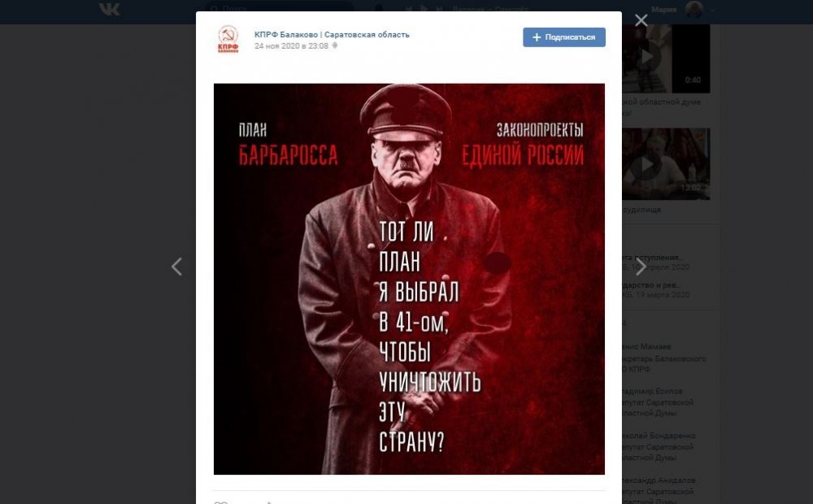Viewport: 813px width, 504px height.
Task: Share the post with the arrow icon
Action: tap(270, 502)
